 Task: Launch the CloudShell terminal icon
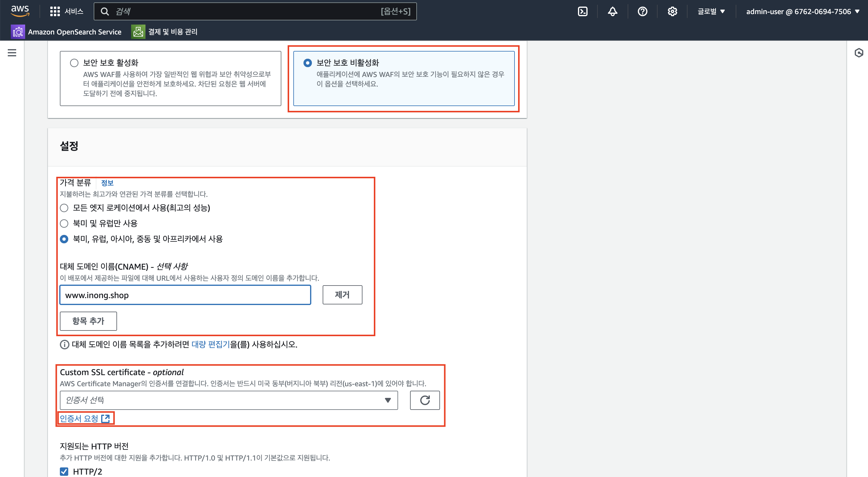[582, 11]
